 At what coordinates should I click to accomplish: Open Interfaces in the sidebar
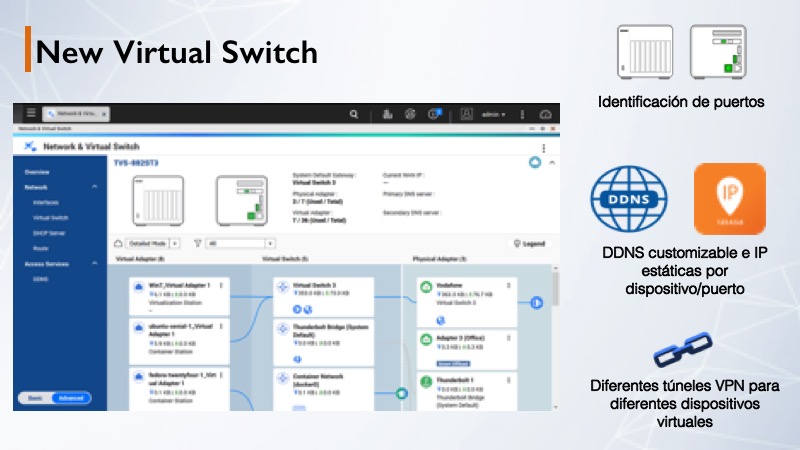[x=46, y=203]
